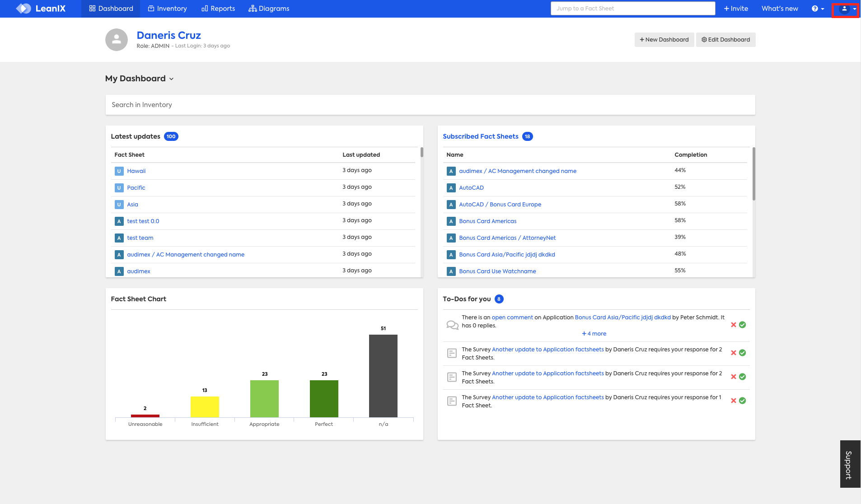Click Edit Dashboard button
861x504 pixels.
(725, 40)
